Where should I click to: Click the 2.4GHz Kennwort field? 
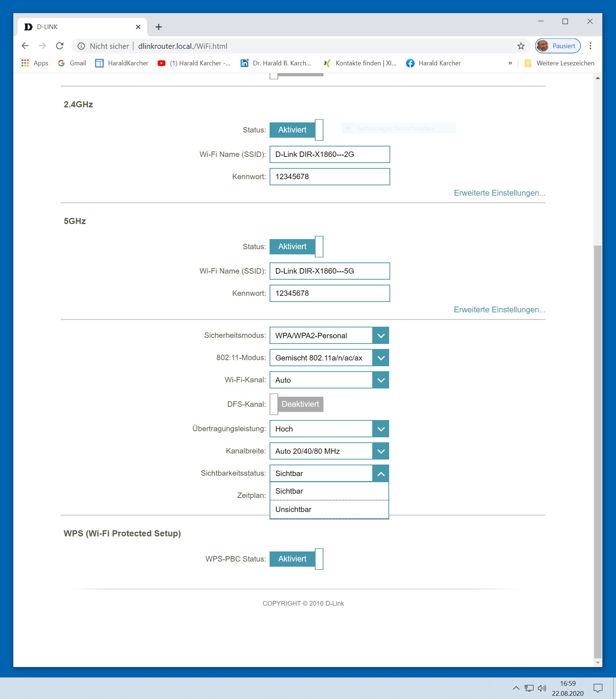pyautogui.click(x=330, y=177)
